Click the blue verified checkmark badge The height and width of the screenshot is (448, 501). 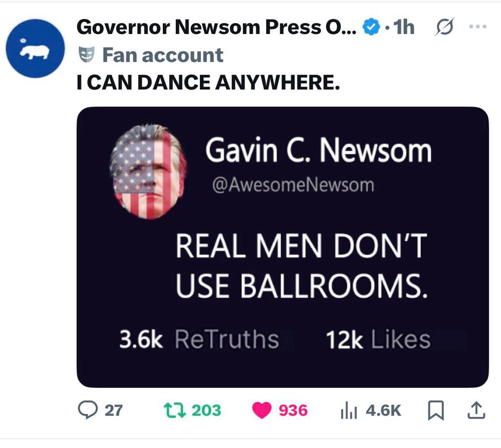tap(371, 27)
